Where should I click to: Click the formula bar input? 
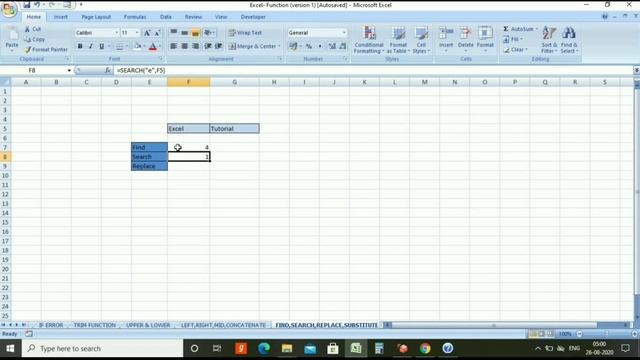coord(373,71)
